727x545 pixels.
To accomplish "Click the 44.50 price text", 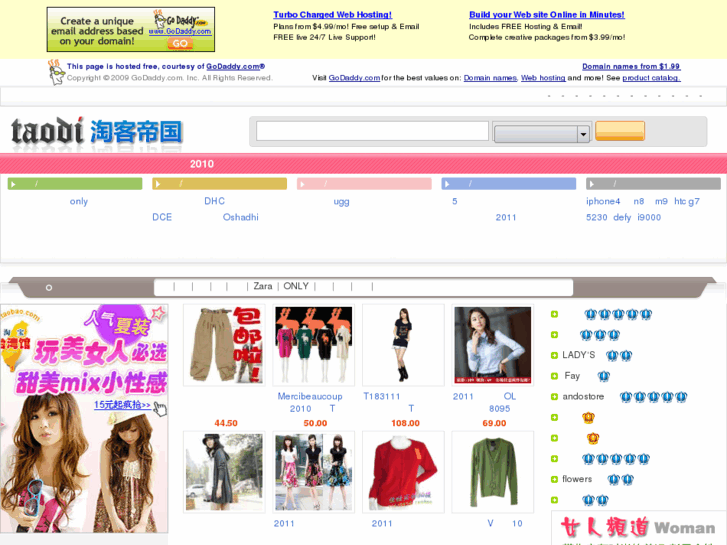I will [226, 423].
